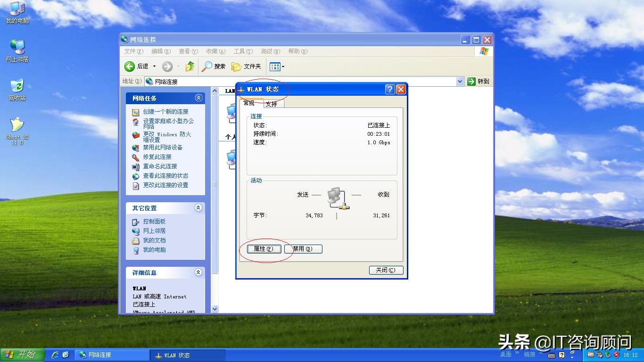Click the VMware tray icon

pyautogui.click(x=591, y=354)
